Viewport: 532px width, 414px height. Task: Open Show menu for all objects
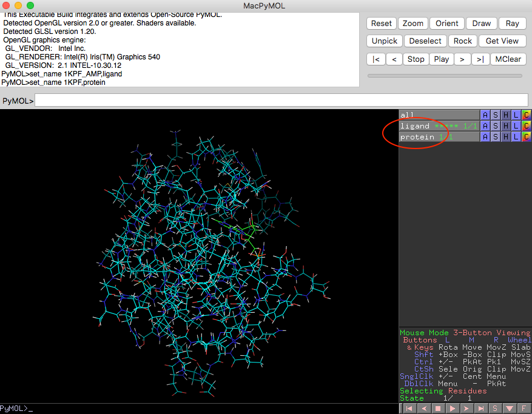pyautogui.click(x=496, y=115)
